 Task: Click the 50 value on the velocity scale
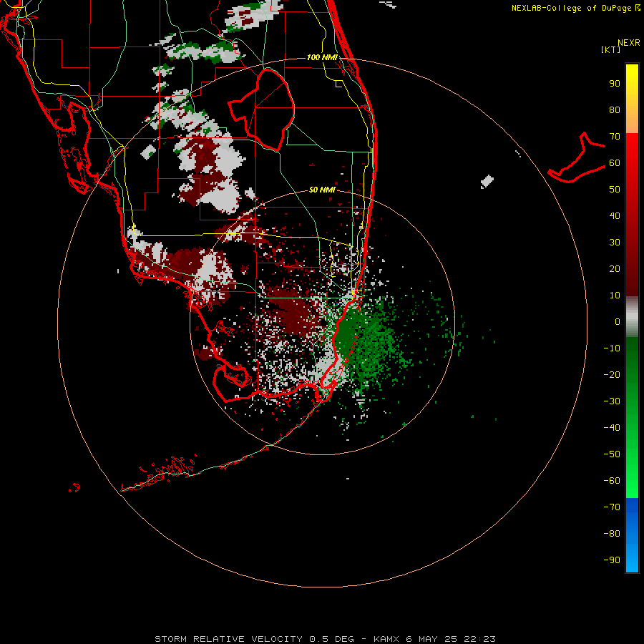point(615,190)
